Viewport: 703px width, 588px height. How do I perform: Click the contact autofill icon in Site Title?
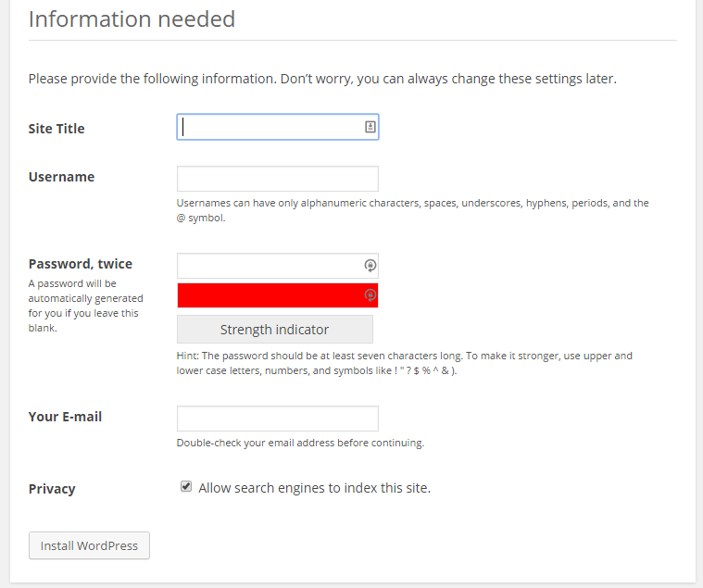(x=370, y=127)
